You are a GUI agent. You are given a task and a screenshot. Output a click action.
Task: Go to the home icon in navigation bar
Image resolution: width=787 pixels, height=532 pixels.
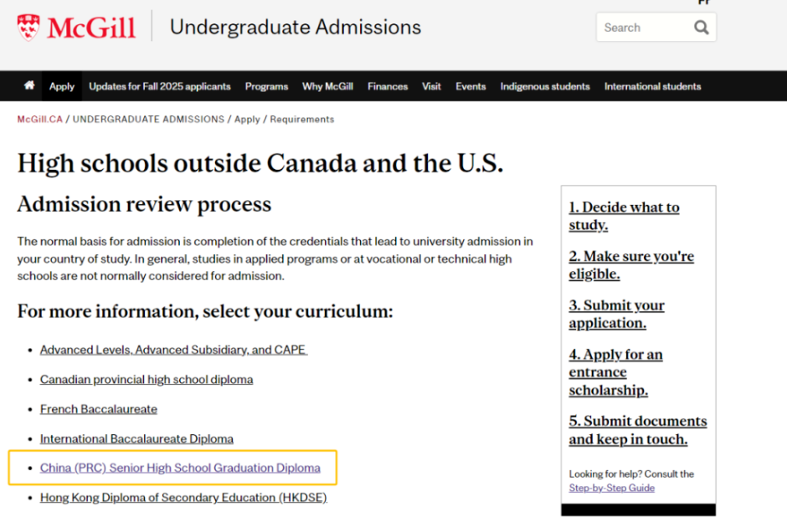coord(29,86)
